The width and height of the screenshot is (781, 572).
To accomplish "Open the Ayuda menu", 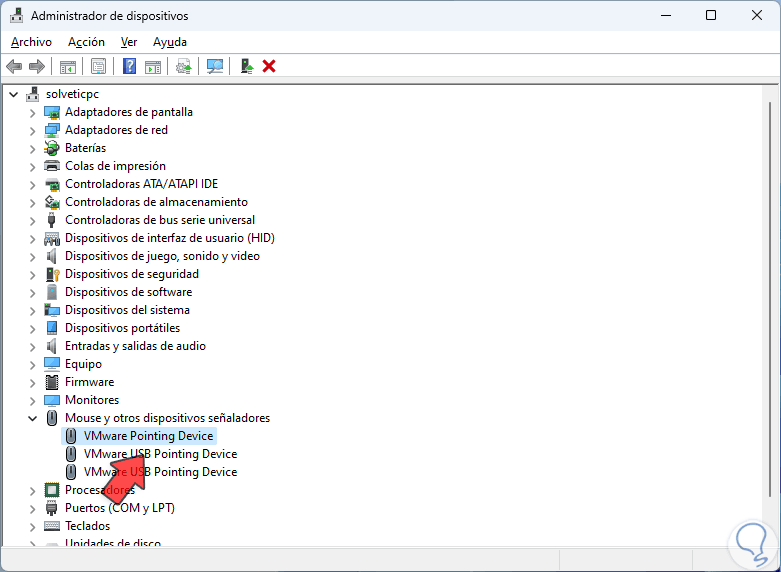I will [x=170, y=42].
